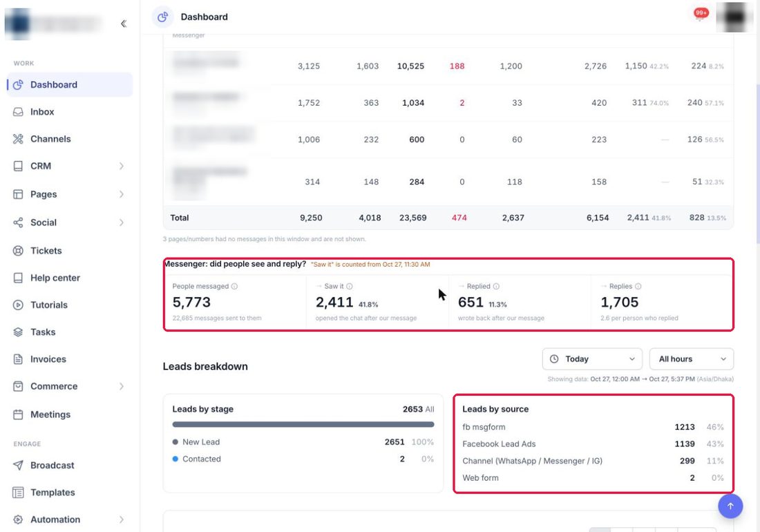Open the Inbox menu item
This screenshot has height=532, width=760.
[69, 112]
